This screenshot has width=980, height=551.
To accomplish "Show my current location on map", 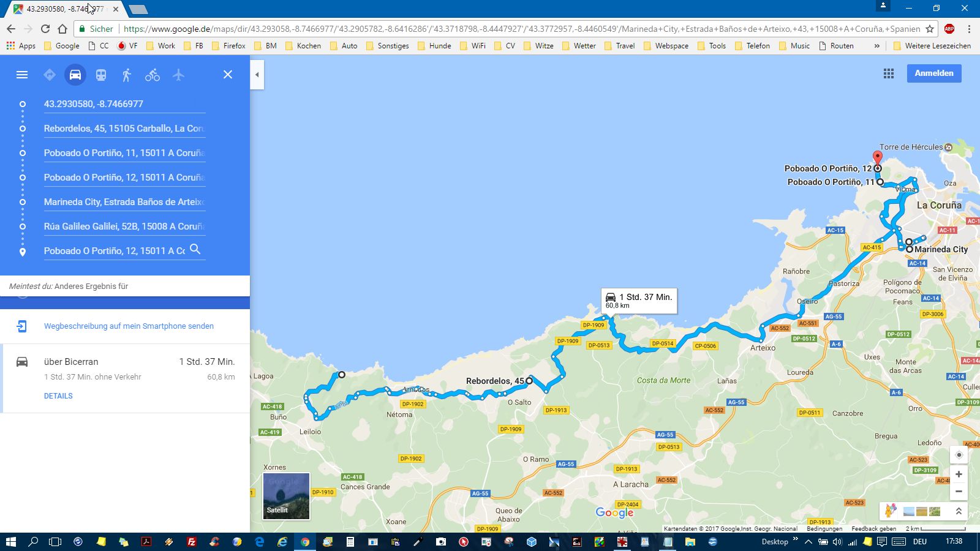I will (x=959, y=455).
